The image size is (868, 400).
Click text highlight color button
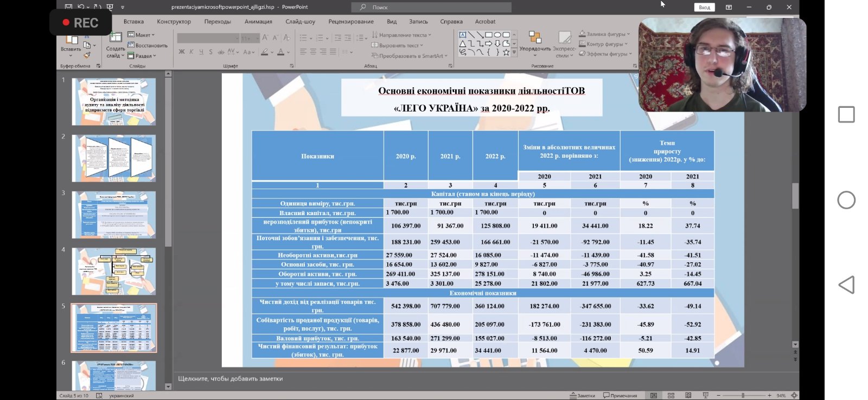point(264,52)
